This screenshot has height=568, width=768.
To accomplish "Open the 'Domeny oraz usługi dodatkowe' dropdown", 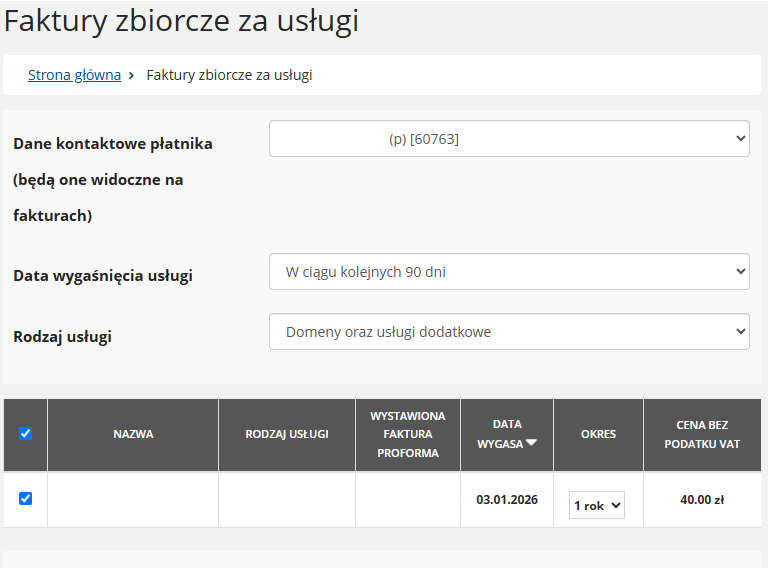I will [509, 331].
